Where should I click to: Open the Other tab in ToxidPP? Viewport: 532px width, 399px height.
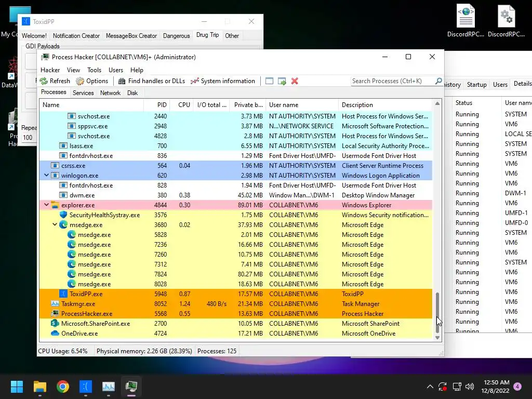pyautogui.click(x=232, y=36)
